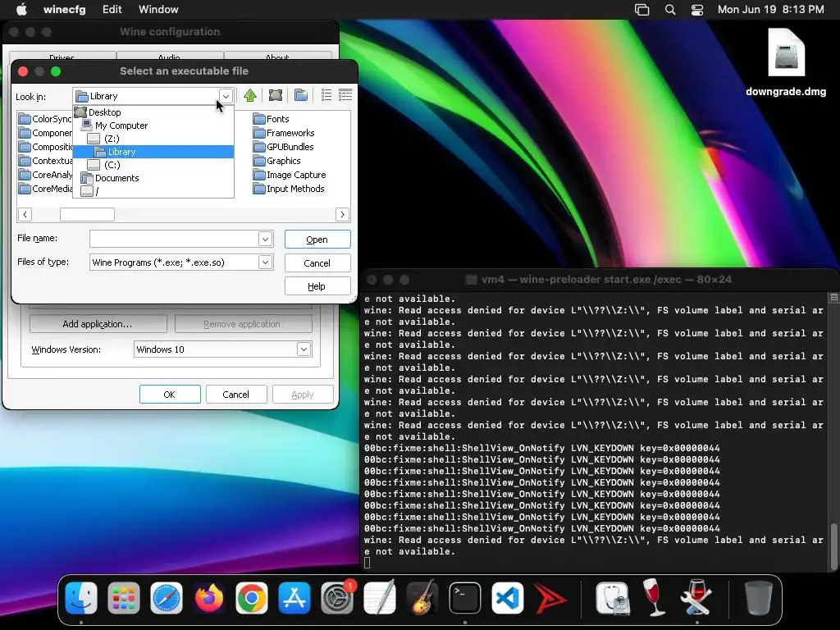Open the Look in dropdown arrow
This screenshot has height=630, width=840.
(x=226, y=97)
